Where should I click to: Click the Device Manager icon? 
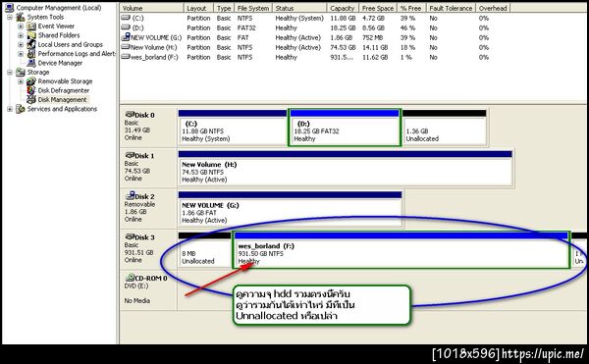(x=31, y=63)
